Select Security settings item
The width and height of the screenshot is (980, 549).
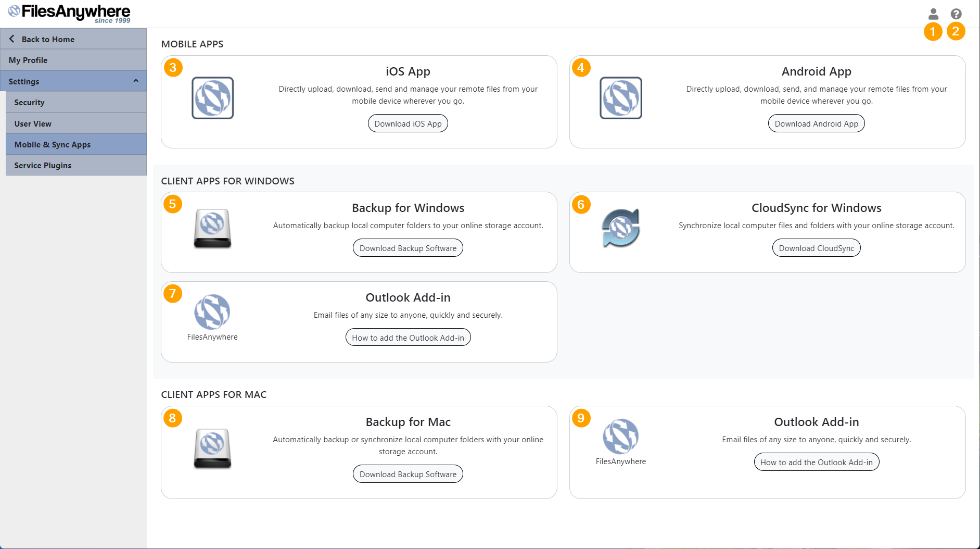click(76, 102)
